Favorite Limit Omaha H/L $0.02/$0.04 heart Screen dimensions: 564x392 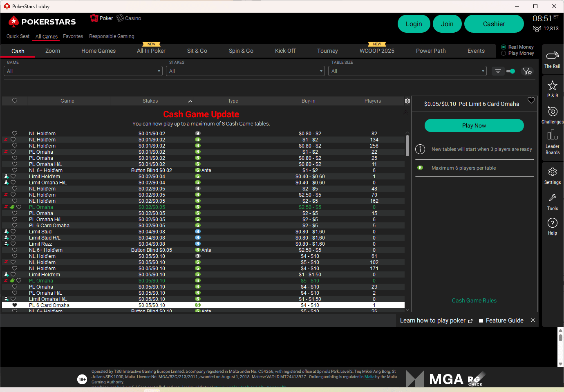pyautogui.click(x=13, y=183)
